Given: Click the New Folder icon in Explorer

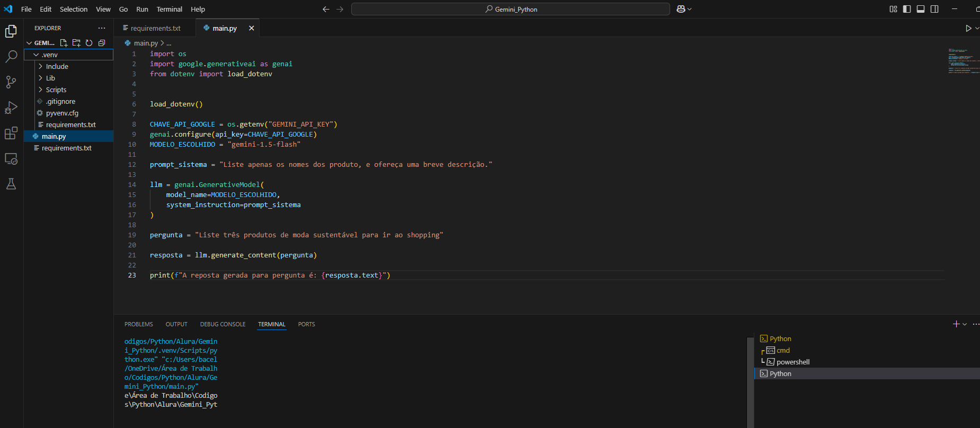Looking at the screenshot, I should pyautogui.click(x=76, y=43).
